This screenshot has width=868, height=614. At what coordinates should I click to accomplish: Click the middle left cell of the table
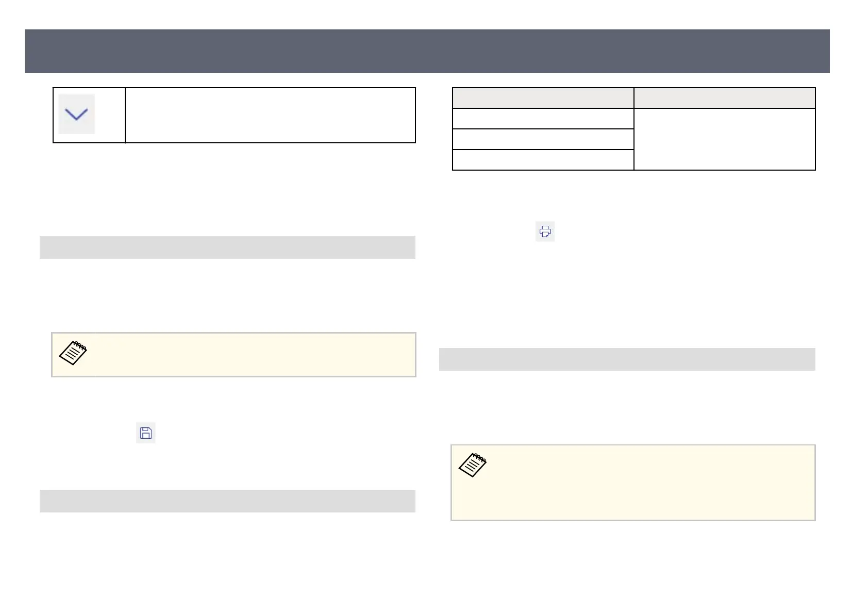coord(543,139)
